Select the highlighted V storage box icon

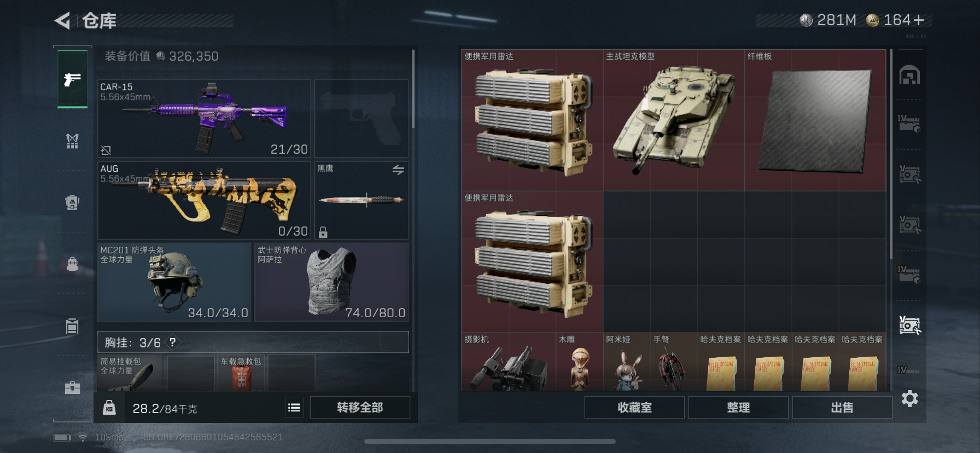click(x=909, y=325)
